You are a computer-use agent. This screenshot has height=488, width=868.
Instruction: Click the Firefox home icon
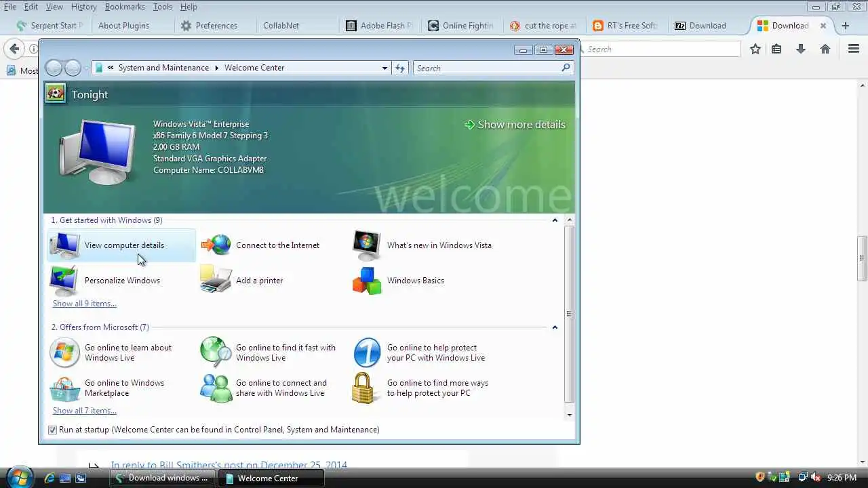[825, 49]
